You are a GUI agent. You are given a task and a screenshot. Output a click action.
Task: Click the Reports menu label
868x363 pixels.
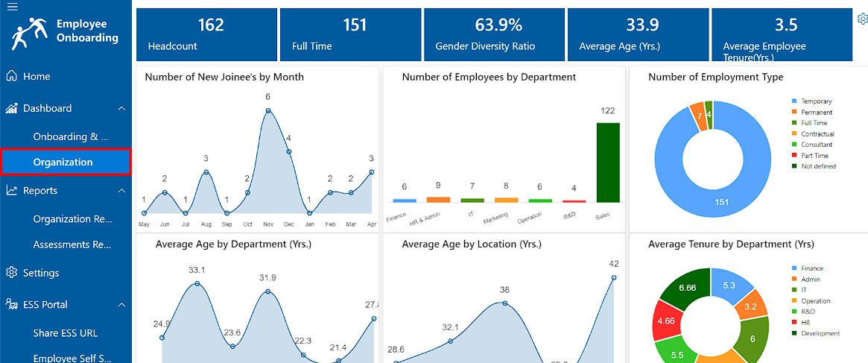pyautogui.click(x=39, y=190)
